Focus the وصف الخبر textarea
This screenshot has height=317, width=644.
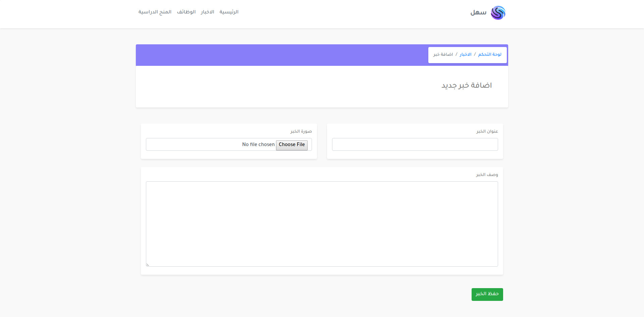point(322,224)
